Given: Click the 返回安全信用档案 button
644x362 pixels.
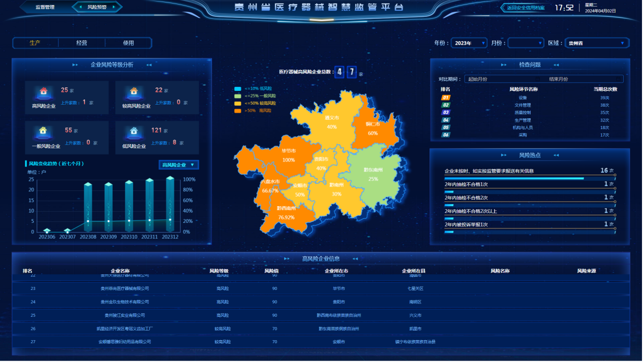Looking at the screenshot, I should click(x=525, y=8).
